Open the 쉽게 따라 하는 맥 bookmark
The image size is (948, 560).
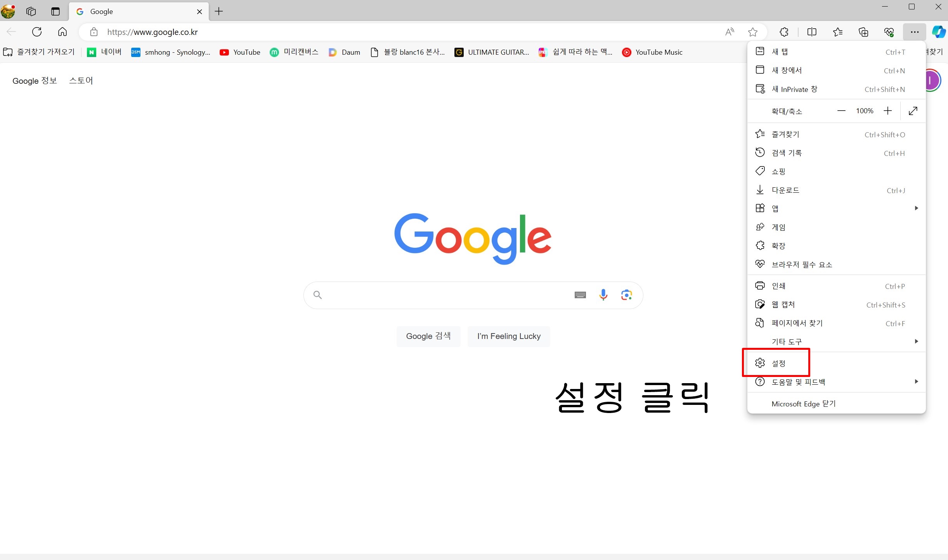point(575,52)
